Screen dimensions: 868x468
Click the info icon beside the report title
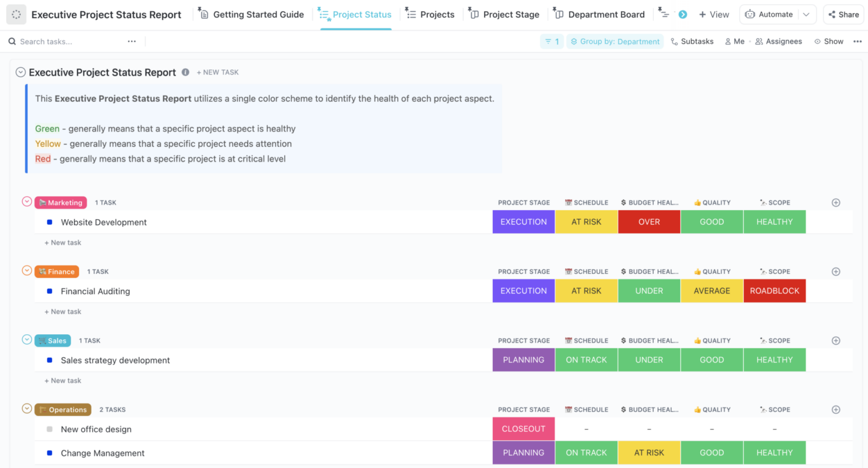[x=186, y=72]
